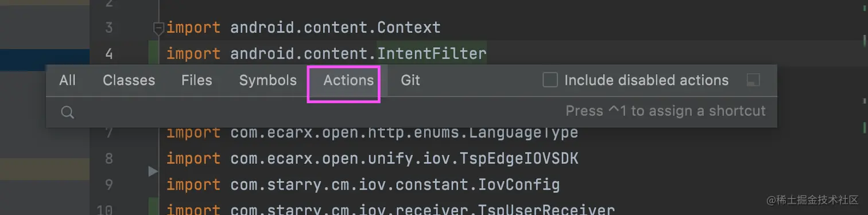Open the Files search tab
This screenshot has height=215, width=868.
pos(196,80)
